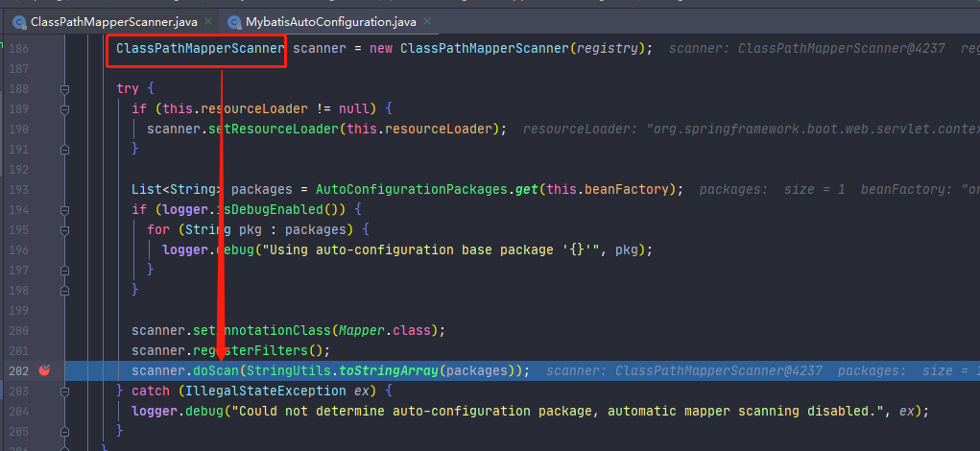Click line number 186 in the gutter

pyautogui.click(x=19, y=49)
